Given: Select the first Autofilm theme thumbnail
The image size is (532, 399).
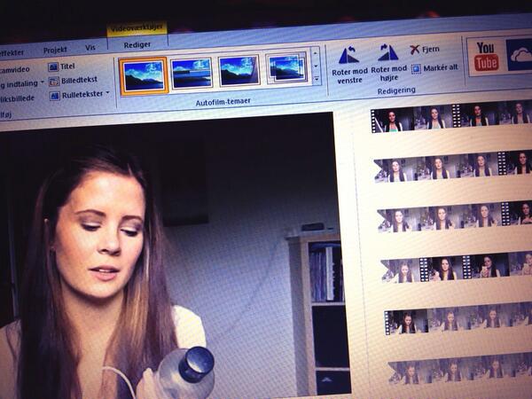Looking at the screenshot, I should pos(144,75).
